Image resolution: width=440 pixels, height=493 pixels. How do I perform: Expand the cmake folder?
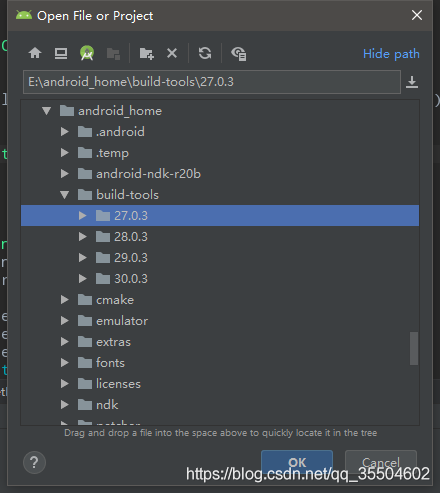[65, 300]
